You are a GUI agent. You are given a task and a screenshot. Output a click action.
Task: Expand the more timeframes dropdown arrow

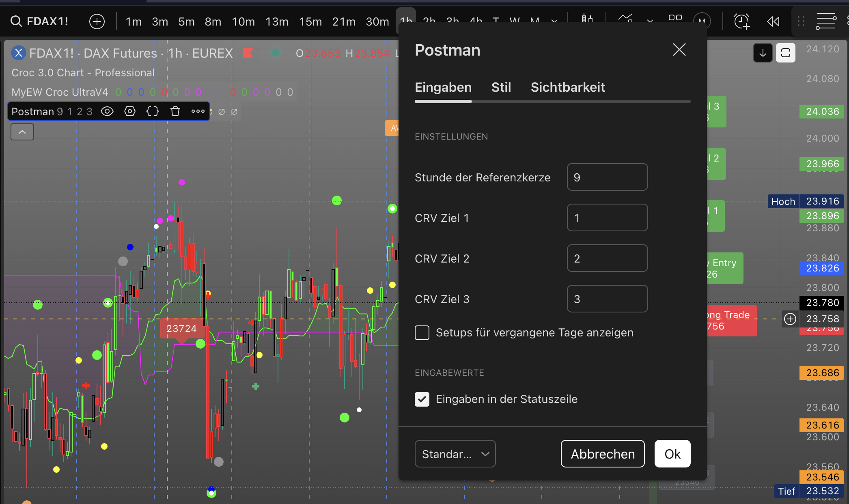coord(554,21)
